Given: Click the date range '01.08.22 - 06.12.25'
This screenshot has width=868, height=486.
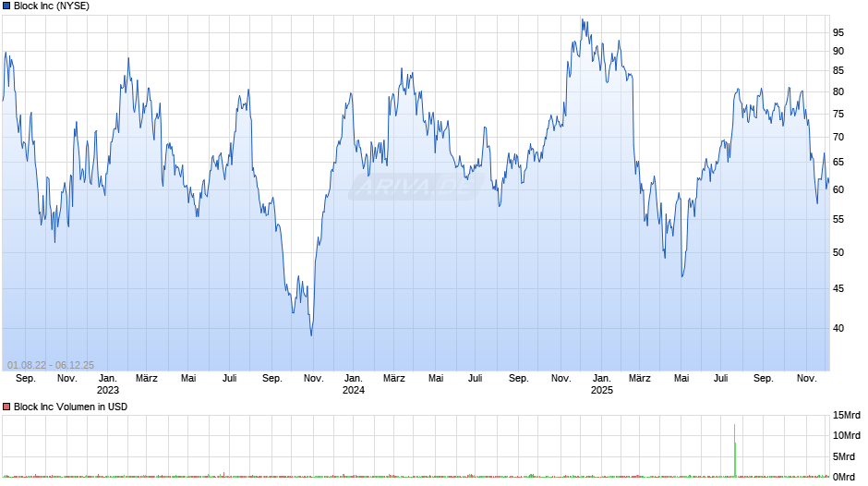Looking at the screenshot, I should coord(51,365).
